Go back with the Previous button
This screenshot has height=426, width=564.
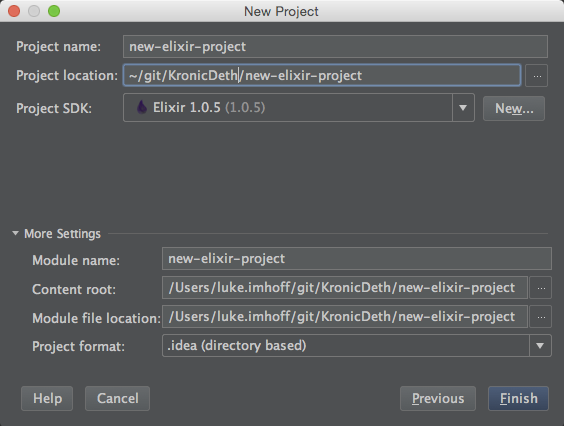coord(438,398)
